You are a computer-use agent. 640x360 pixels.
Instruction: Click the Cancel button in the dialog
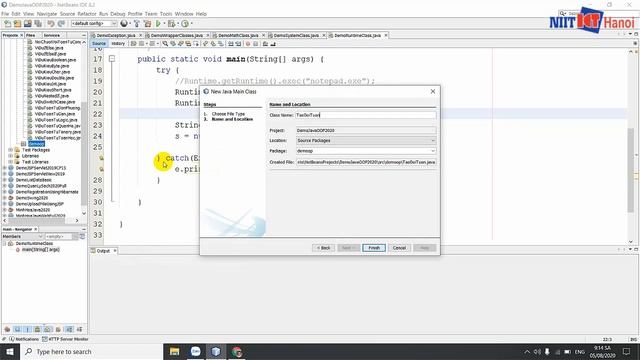pos(399,248)
